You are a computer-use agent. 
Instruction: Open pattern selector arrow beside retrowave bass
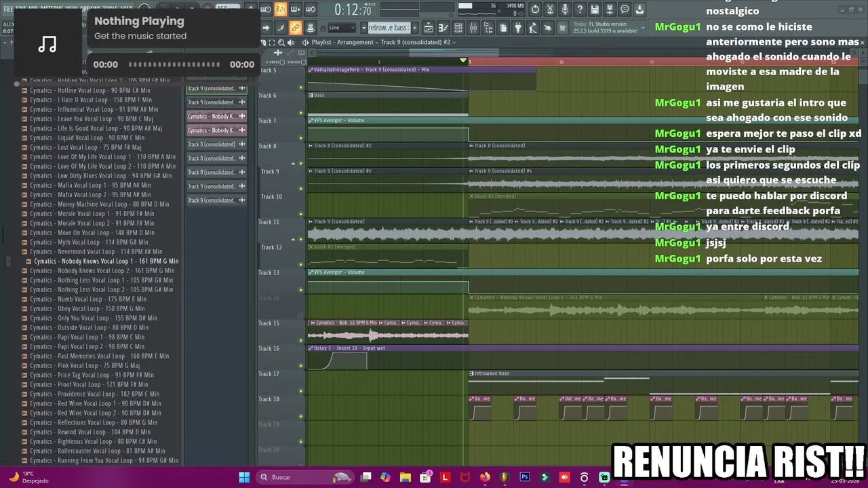click(x=363, y=28)
